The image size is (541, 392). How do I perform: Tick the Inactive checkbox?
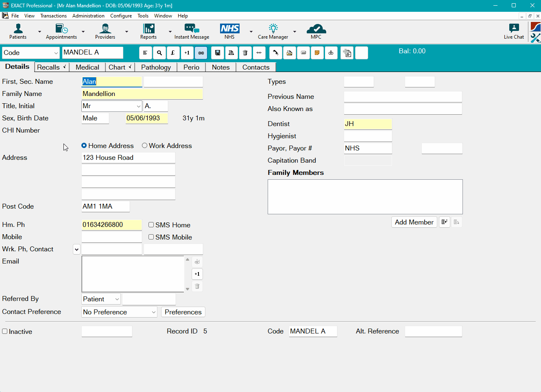pyautogui.click(x=5, y=331)
